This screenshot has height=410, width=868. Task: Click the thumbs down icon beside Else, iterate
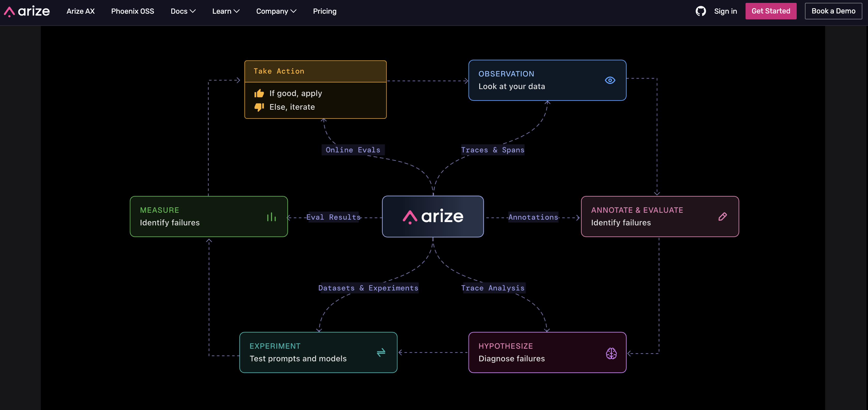(x=259, y=107)
